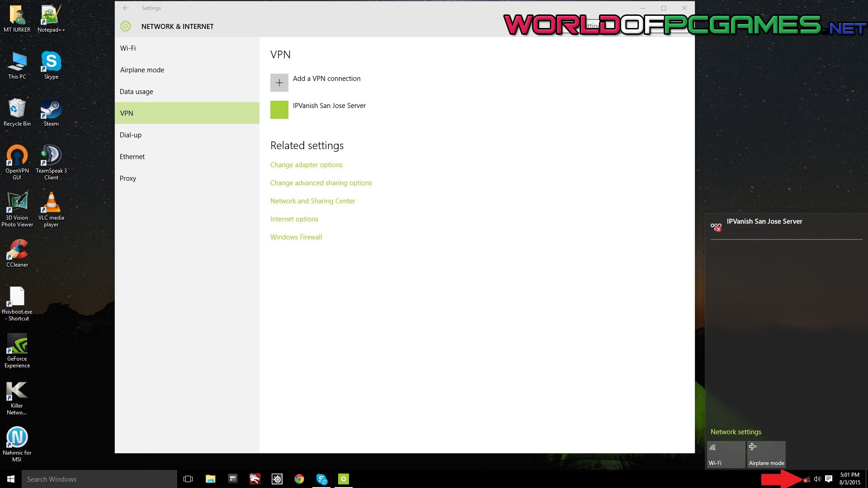This screenshot has width=868, height=488.
Task: Open Change advanced sharing options
Action: (x=321, y=183)
